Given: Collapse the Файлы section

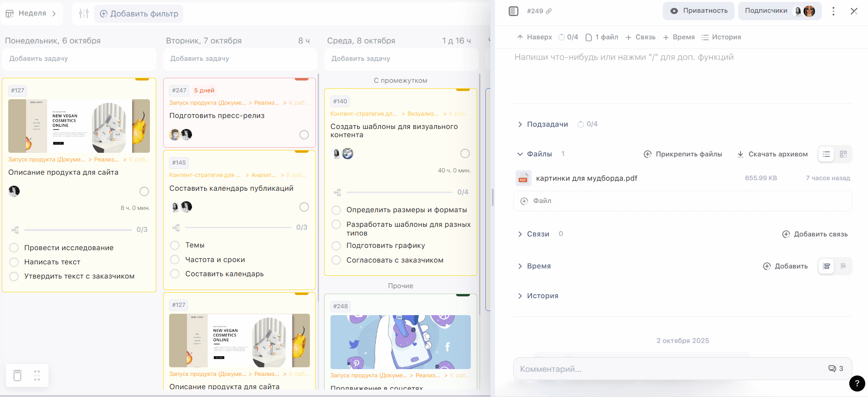Looking at the screenshot, I should tap(520, 154).
